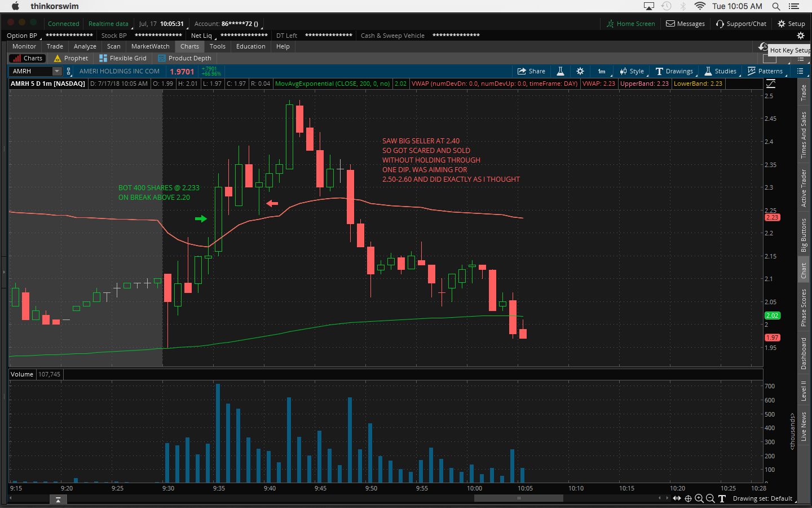Open the Tools tab
Image resolution: width=812 pixels, height=508 pixels.
pos(218,46)
